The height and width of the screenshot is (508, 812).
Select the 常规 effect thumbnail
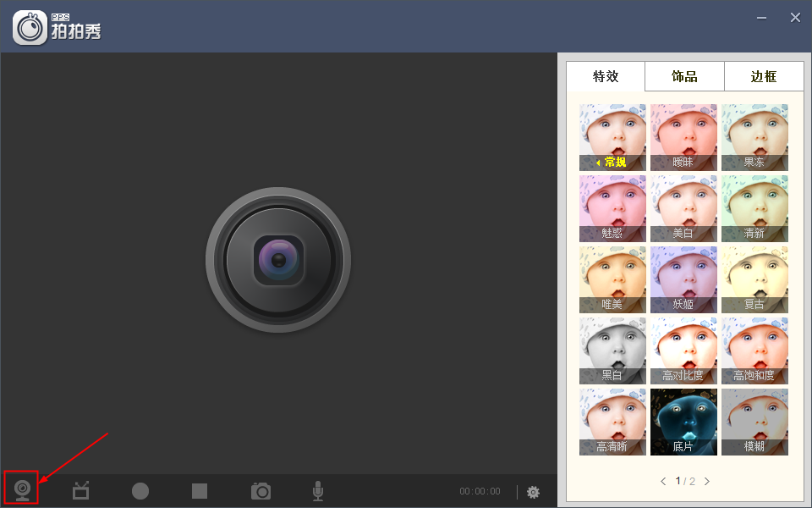click(x=612, y=137)
